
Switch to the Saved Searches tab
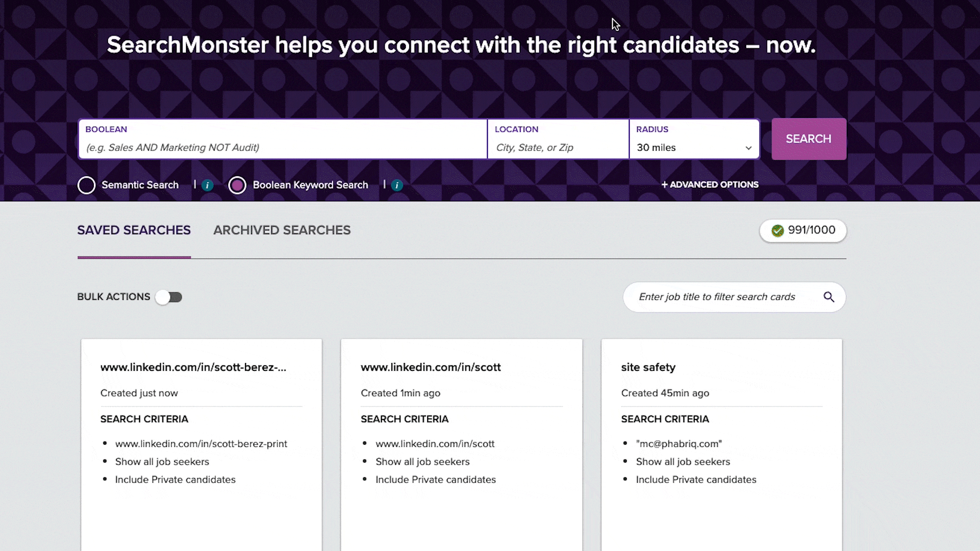coord(134,230)
